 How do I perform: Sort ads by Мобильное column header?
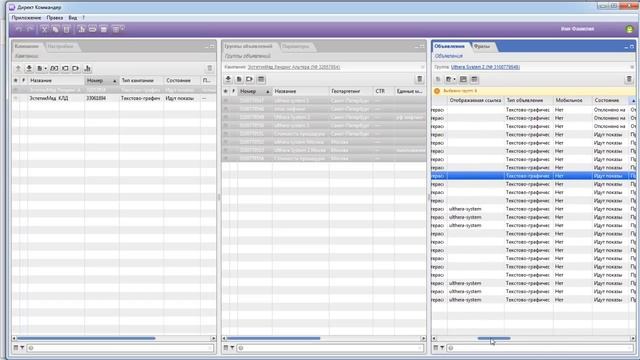tap(573, 100)
